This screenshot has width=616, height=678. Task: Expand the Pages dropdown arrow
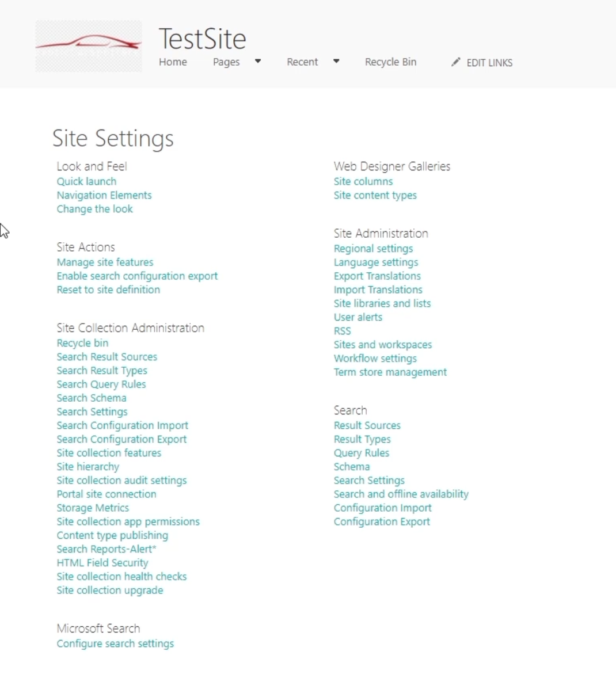[x=258, y=62]
